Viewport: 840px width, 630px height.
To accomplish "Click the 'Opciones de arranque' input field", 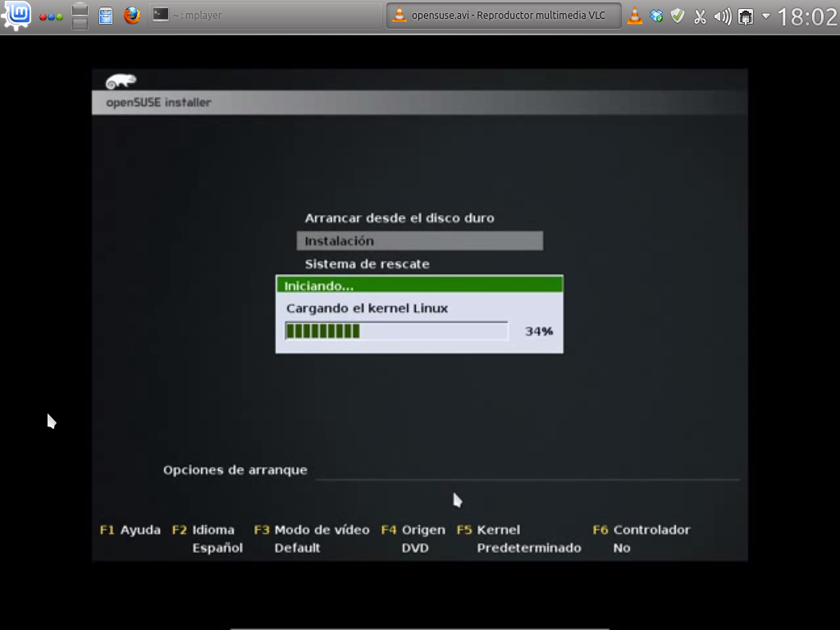I will coord(527,471).
